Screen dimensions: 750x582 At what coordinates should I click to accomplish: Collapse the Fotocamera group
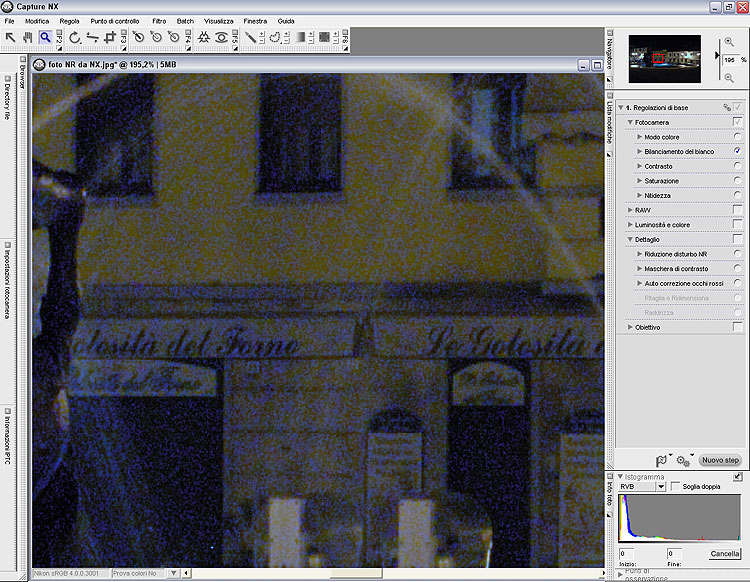coord(630,122)
